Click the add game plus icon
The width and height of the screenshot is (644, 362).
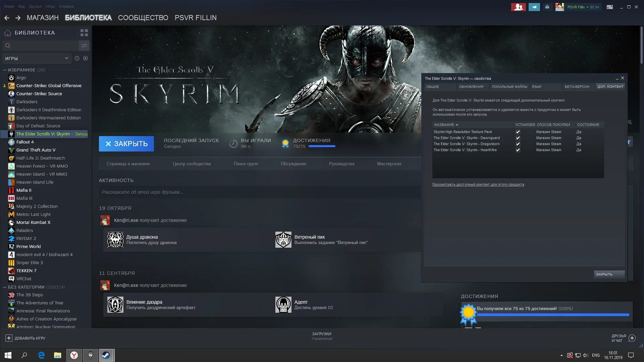[x=9, y=338]
